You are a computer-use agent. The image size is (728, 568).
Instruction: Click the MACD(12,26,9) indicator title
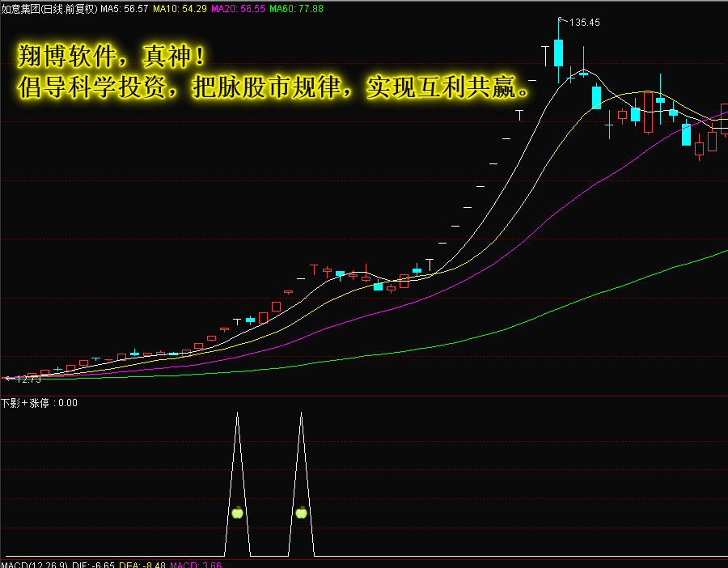tap(34, 565)
